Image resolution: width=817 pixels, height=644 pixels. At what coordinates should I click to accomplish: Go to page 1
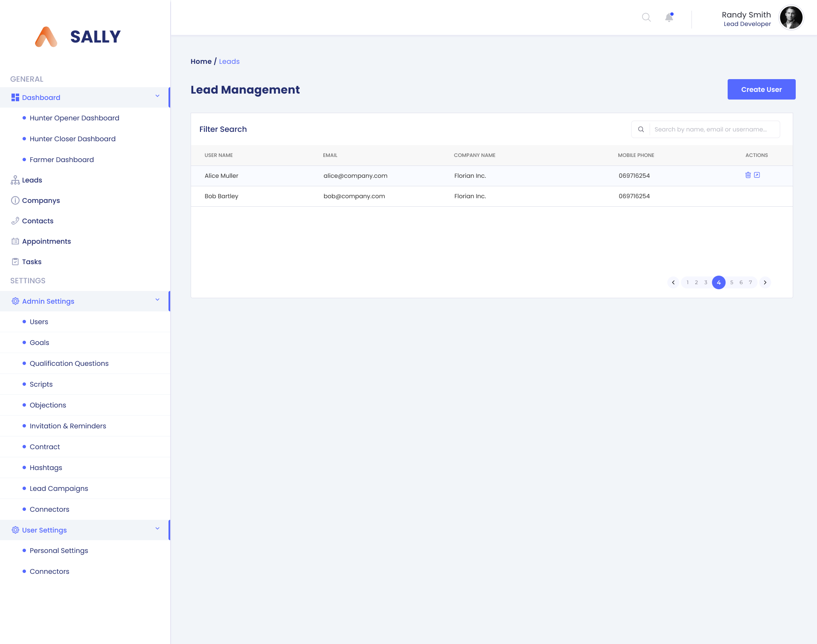687,282
